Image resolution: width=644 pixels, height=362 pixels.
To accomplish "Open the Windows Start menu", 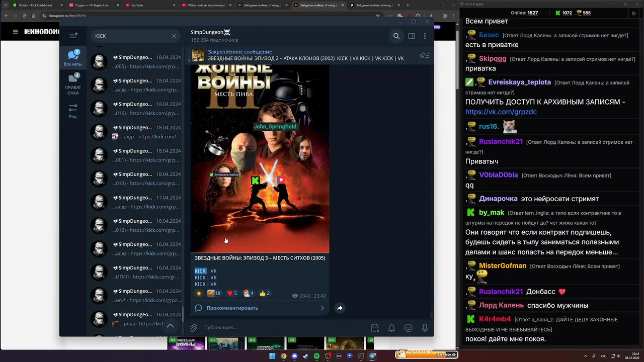I will [x=272, y=356].
